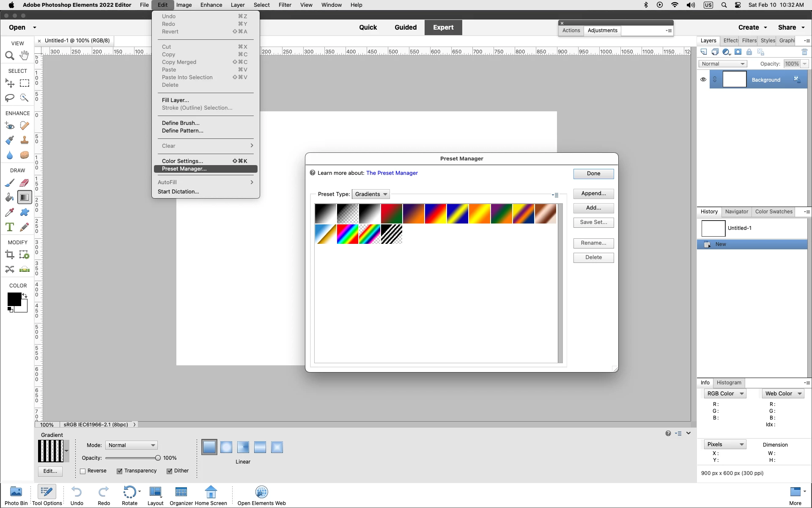This screenshot has height=508, width=812.
Task: Switch to the Color Swatches tab
Action: 774,212
